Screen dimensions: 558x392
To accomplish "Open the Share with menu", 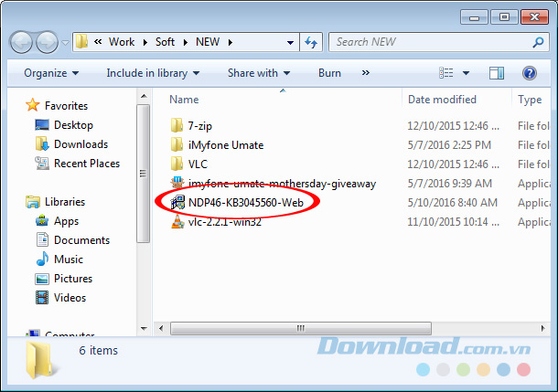I will pos(259,73).
